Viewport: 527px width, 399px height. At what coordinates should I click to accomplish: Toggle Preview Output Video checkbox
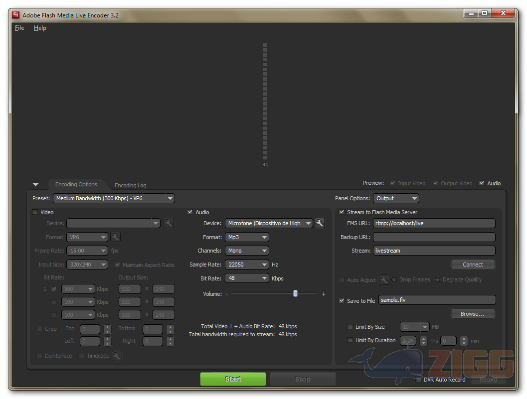pyautogui.click(x=435, y=183)
